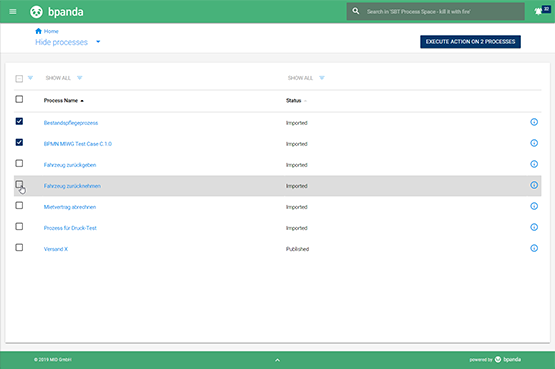The width and height of the screenshot is (555, 369).
Task: Open action icon for Bestandspflegeprozess row
Action: (534, 122)
